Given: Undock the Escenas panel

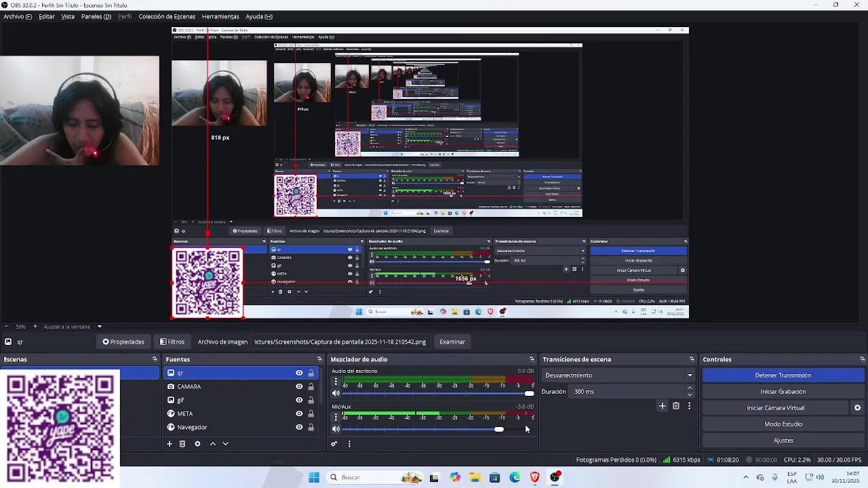Looking at the screenshot, I should tap(155, 359).
